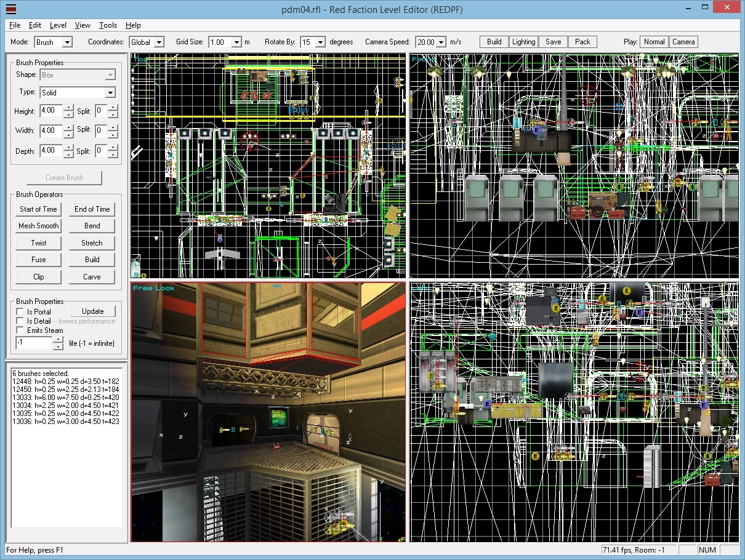This screenshot has width=745, height=560.
Task: Open the File menu
Action: 15,25
